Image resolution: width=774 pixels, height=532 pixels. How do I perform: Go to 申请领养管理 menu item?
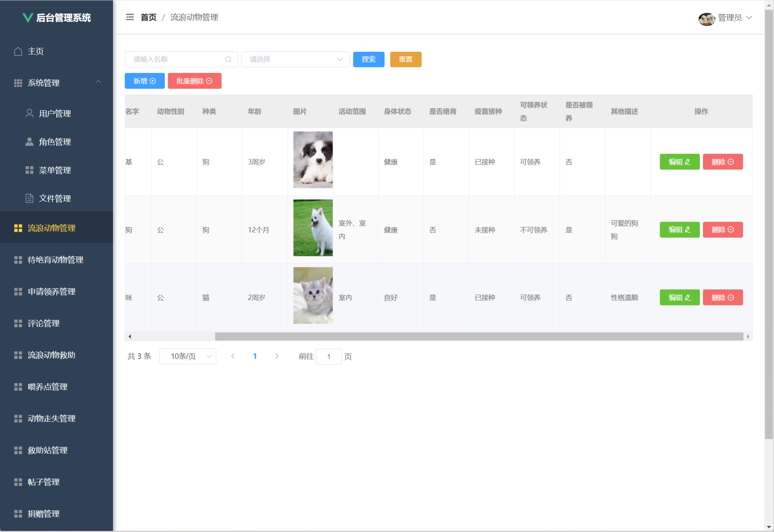(51, 292)
